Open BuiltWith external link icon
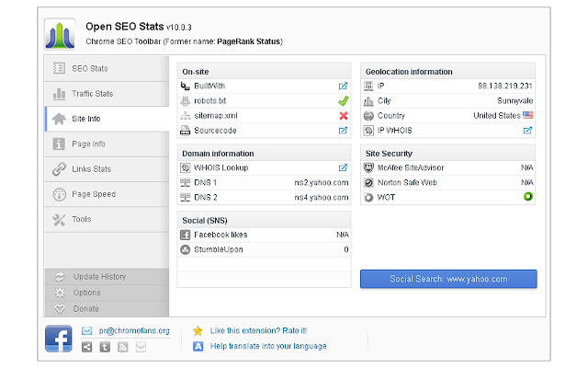The height and width of the screenshot is (368, 588). tap(343, 86)
